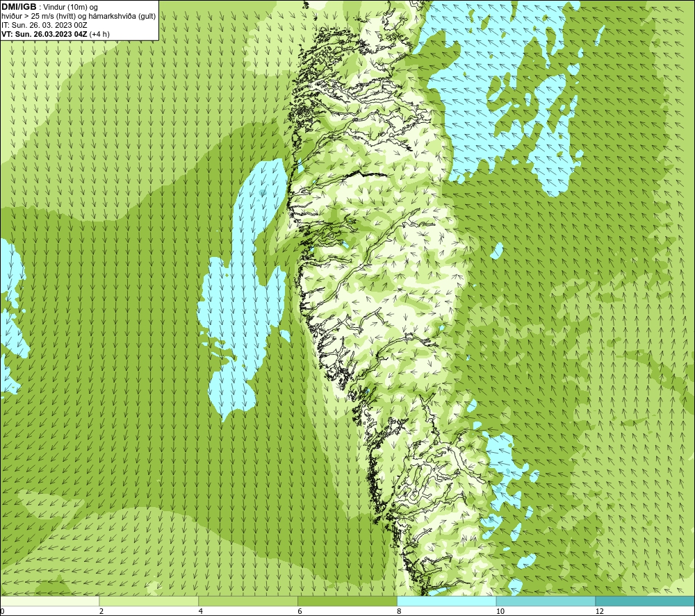Click the scale label '10'
The width and height of the screenshot is (695, 616).
500,611
